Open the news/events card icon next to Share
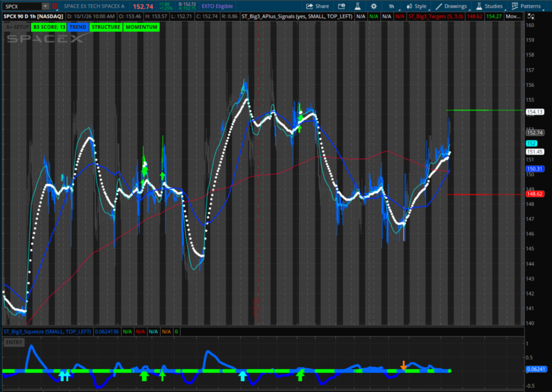Image resolution: width=552 pixels, height=392 pixels. [x=341, y=6]
